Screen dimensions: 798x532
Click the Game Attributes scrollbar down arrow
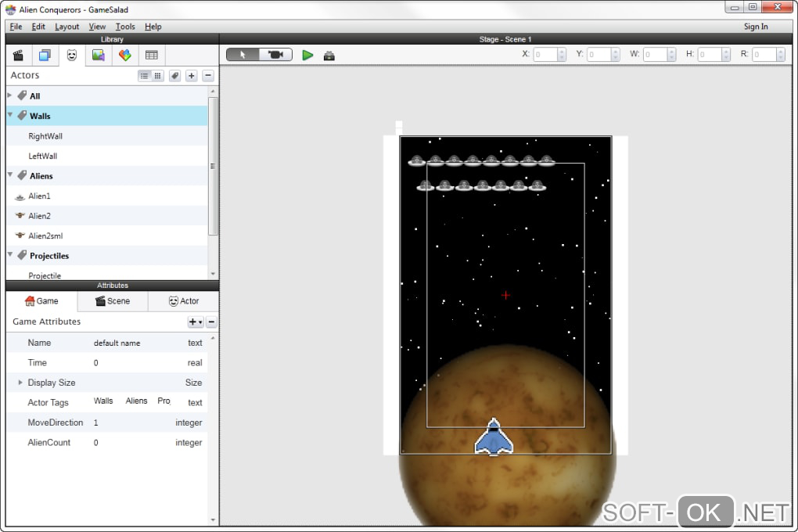coord(213,520)
